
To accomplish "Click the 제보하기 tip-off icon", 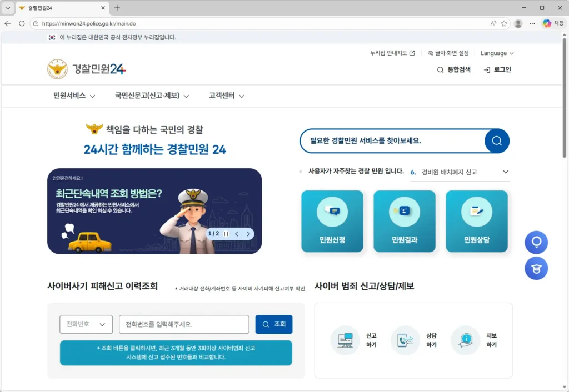I will pyautogui.click(x=466, y=340).
